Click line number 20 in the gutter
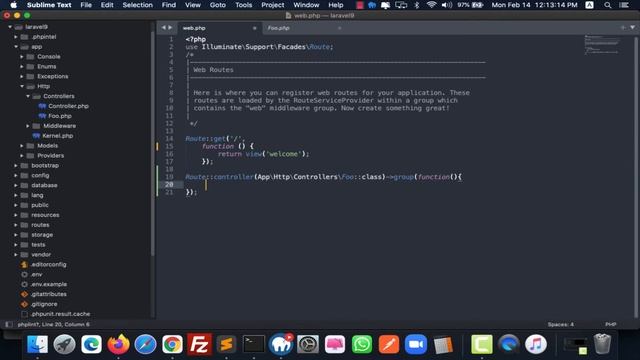Screen dimensions: 640x360 coord(169,184)
